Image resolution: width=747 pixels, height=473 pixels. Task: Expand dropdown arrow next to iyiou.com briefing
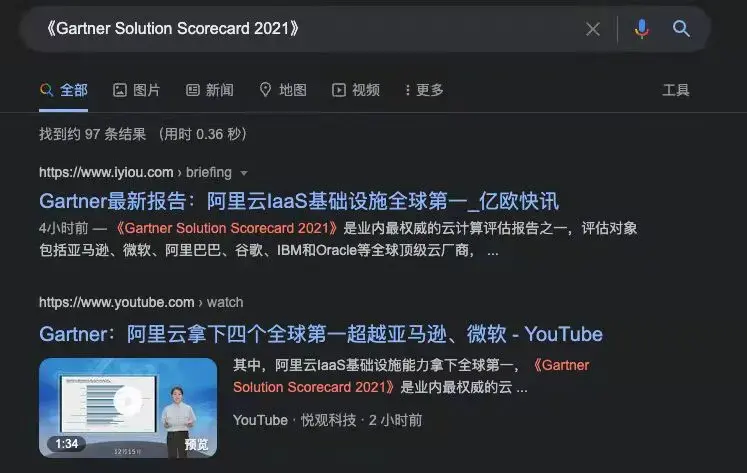244,173
